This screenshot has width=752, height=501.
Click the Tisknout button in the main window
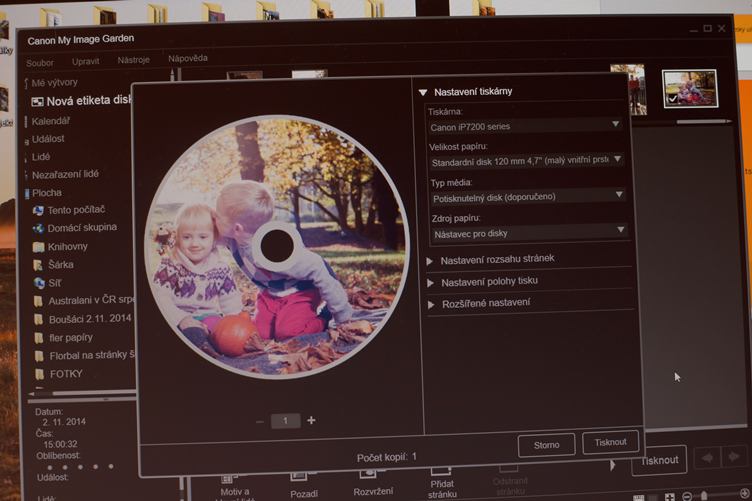pyautogui.click(x=659, y=460)
